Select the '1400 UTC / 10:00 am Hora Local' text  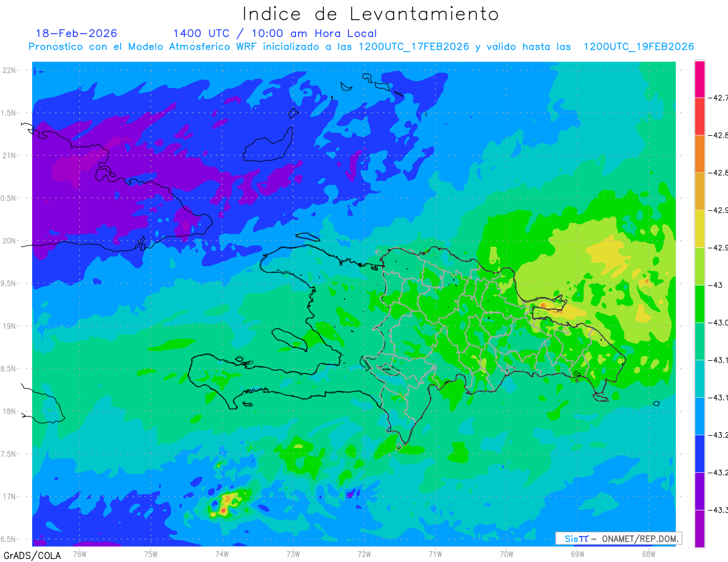[275, 33]
